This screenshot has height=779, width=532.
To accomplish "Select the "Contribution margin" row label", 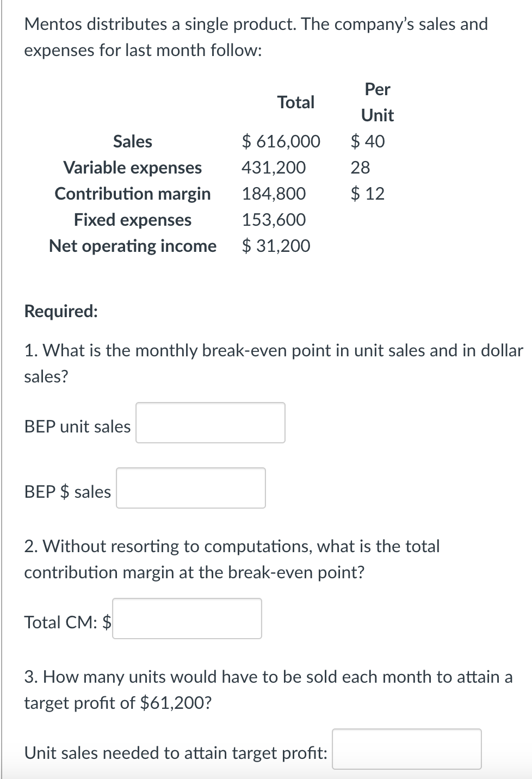I will (x=132, y=194).
